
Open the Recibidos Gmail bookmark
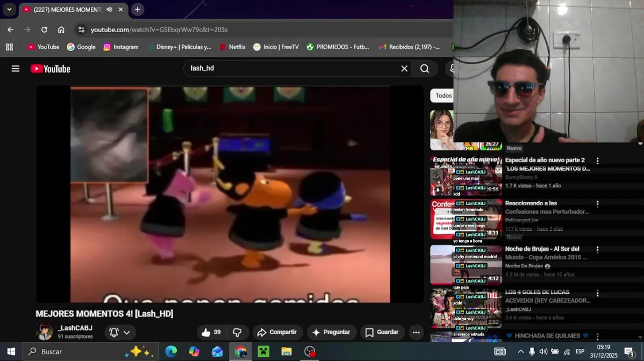coord(410,47)
